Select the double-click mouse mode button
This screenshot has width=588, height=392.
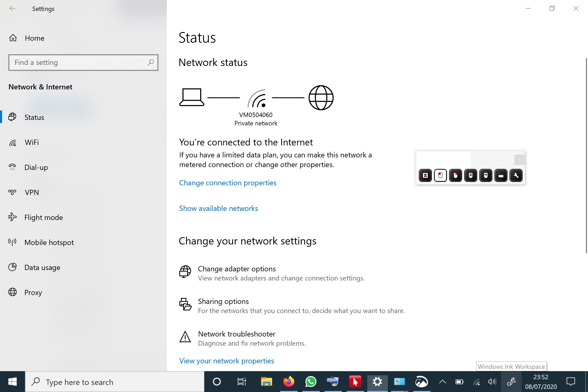pyautogui.click(x=471, y=175)
